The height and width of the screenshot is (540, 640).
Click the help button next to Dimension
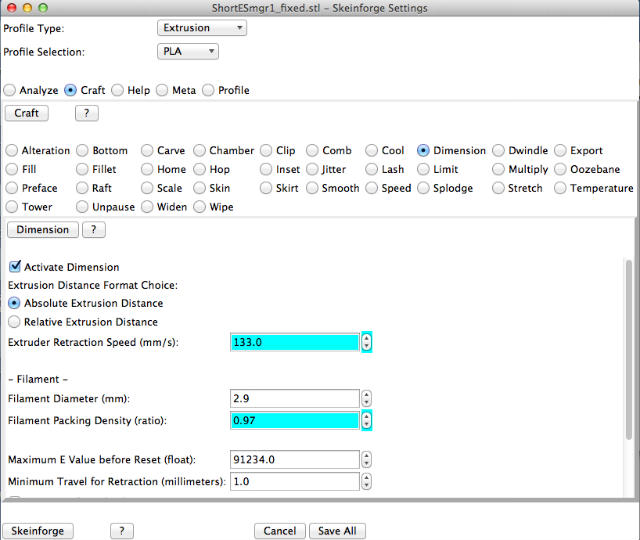pos(94,230)
